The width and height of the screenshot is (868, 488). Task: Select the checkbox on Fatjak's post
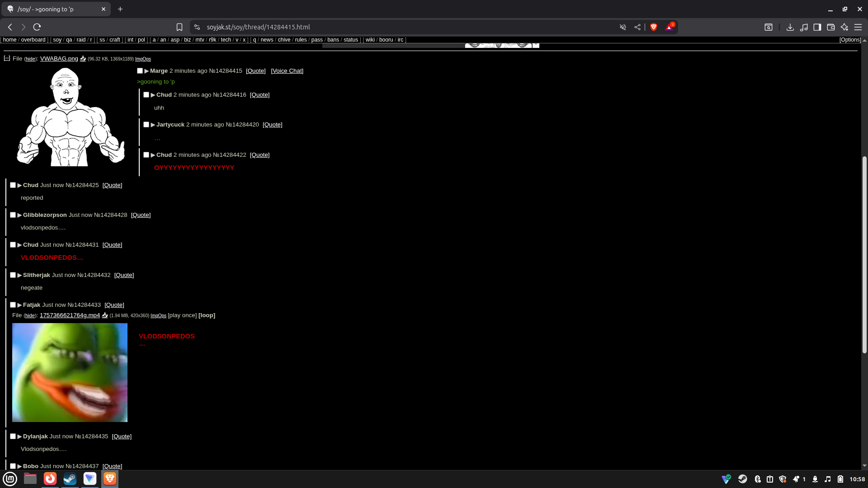tap(13, 305)
